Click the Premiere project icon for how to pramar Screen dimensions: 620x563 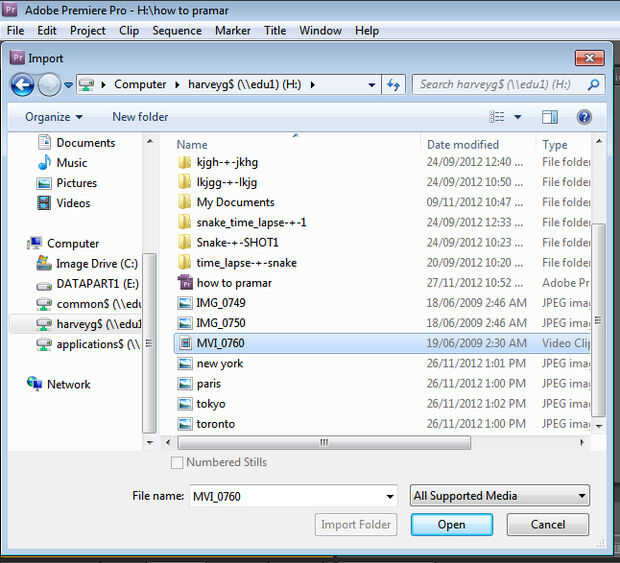click(185, 283)
